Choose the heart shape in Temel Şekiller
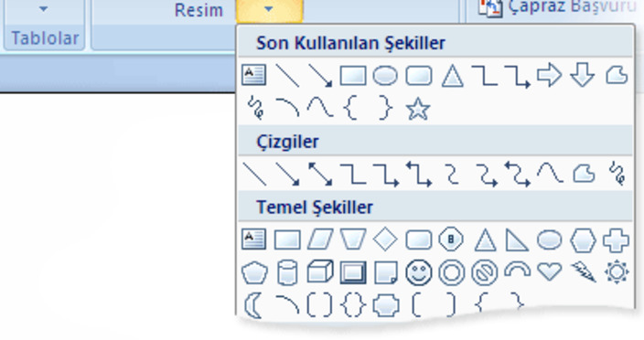 tap(550, 271)
